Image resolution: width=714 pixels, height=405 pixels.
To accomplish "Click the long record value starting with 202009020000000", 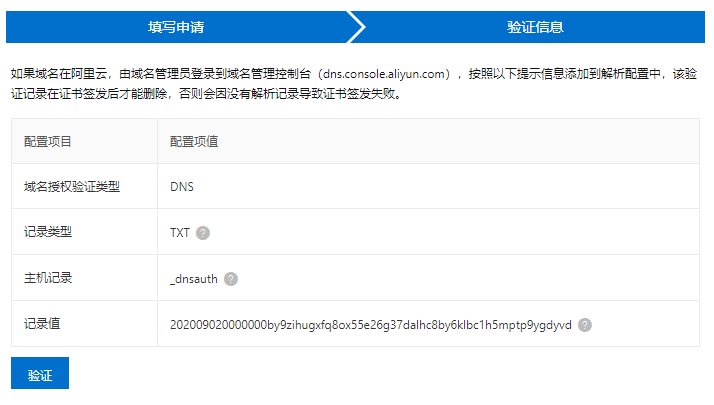I will point(370,325).
